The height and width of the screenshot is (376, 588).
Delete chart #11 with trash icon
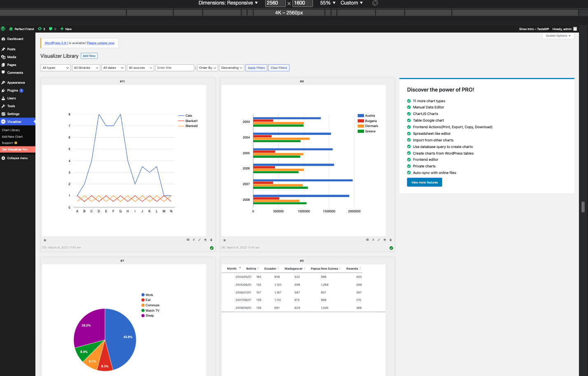pyautogui.click(x=211, y=240)
